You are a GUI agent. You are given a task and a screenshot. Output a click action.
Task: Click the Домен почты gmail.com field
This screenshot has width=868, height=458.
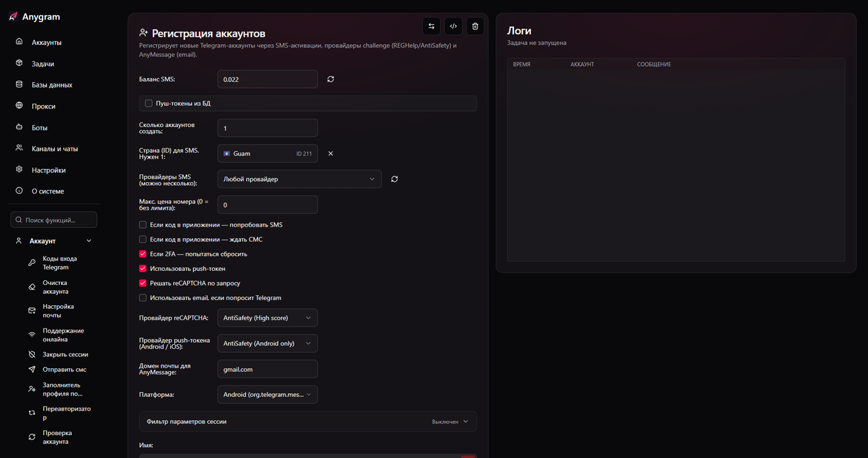pyautogui.click(x=268, y=369)
